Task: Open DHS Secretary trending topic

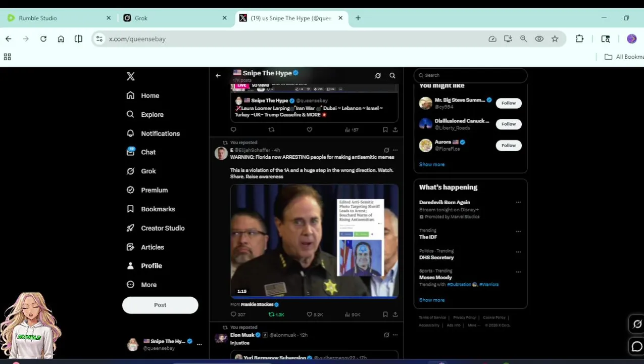Action: pyautogui.click(x=436, y=257)
